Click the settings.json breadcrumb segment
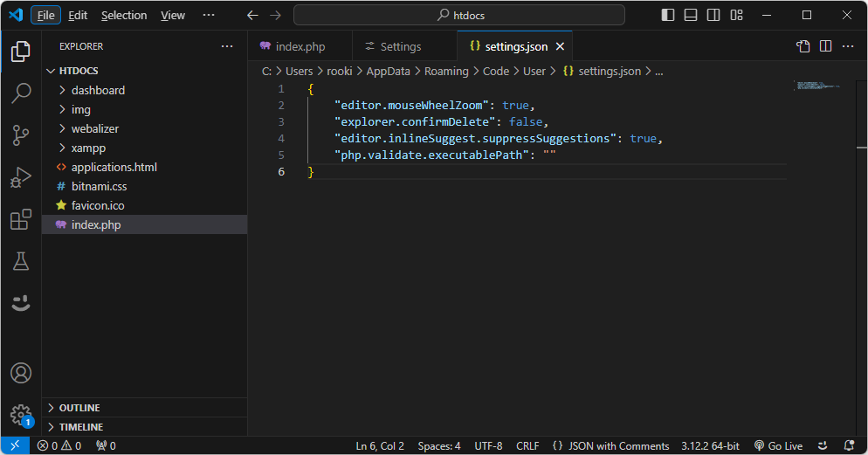Viewport: 868px width, 455px height. tap(603, 72)
